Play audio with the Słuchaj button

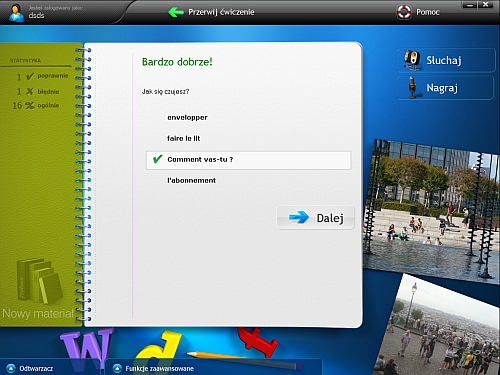click(x=446, y=60)
